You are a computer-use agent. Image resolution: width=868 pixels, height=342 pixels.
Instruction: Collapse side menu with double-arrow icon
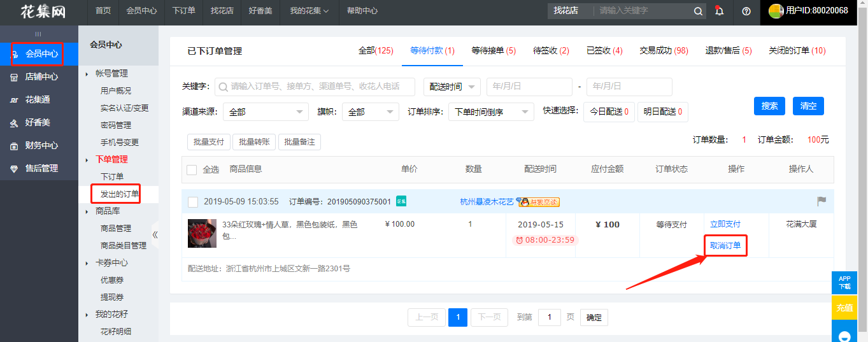click(155, 234)
